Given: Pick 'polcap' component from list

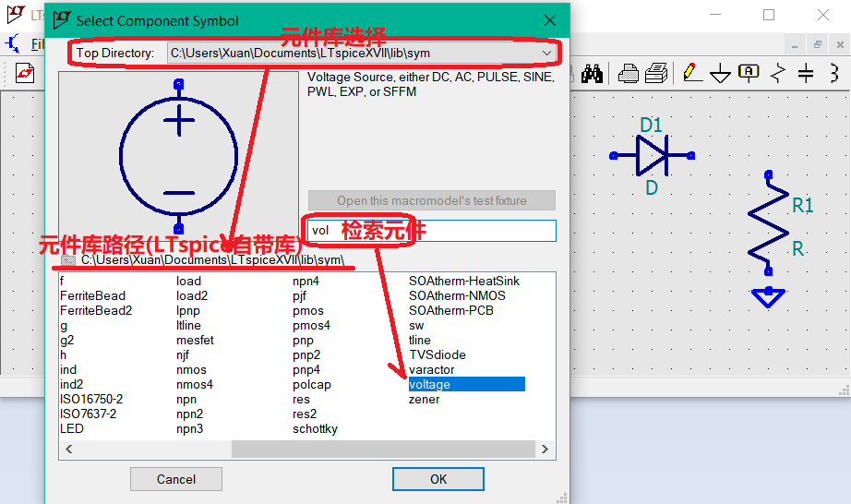Looking at the screenshot, I should [311, 384].
